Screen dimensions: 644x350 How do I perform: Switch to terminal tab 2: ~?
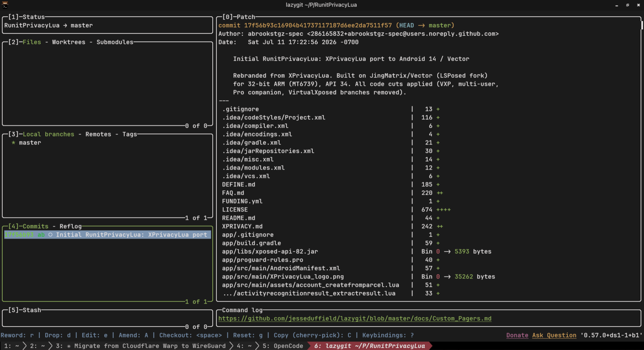click(x=38, y=346)
